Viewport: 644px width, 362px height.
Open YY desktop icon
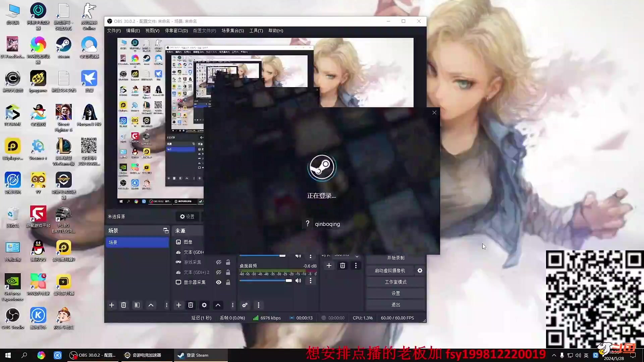click(38, 183)
